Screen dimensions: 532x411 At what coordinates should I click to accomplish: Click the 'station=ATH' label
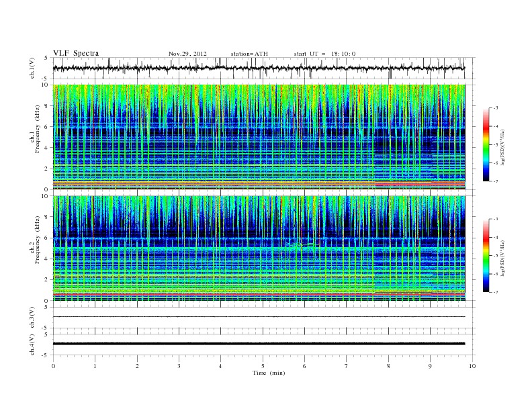click(249, 54)
